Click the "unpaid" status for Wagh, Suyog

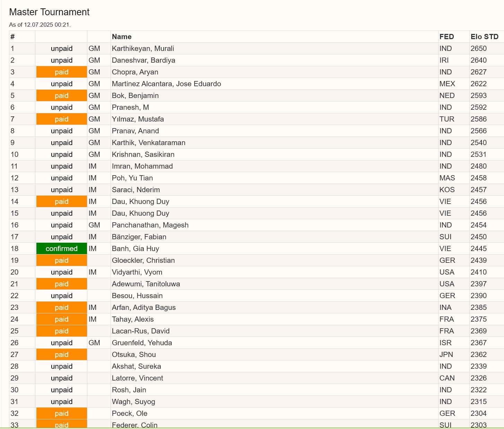click(62, 402)
